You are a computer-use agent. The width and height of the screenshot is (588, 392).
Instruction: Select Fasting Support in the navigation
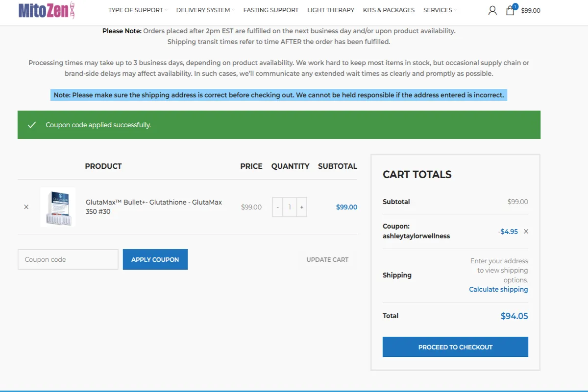(x=270, y=10)
